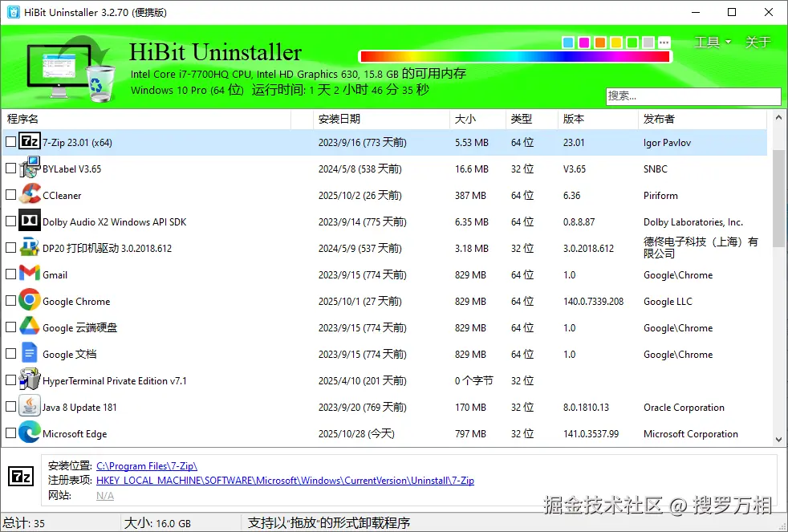Select the green theme color swatch

[632, 43]
